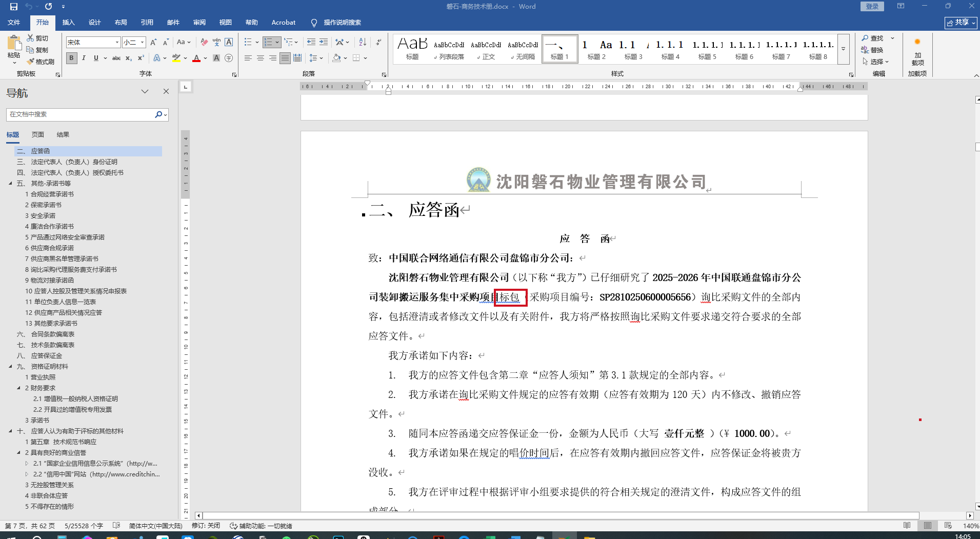Toggle Bold formatting off

point(72,58)
